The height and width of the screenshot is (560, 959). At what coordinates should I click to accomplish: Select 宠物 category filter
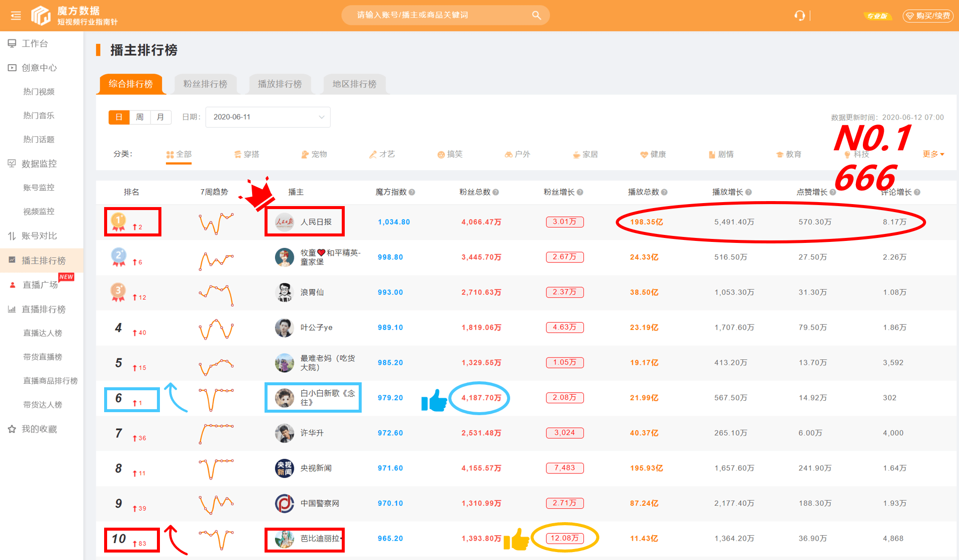[x=314, y=154]
